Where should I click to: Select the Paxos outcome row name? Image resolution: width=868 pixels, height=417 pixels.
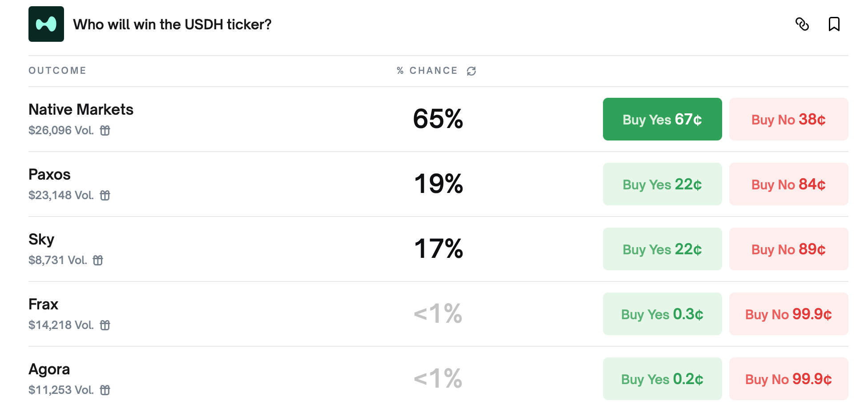coord(49,174)
